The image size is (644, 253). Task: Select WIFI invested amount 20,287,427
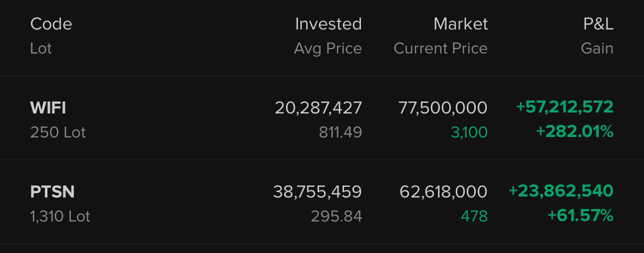(318, 107)
